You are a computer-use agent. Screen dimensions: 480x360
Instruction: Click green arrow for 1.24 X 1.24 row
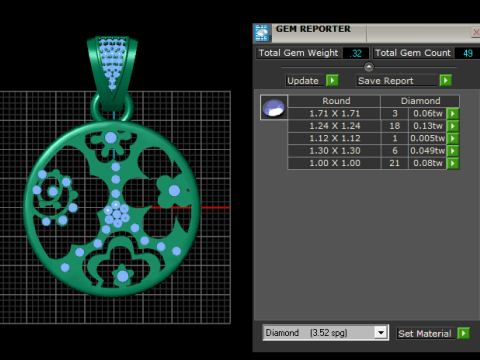pyautogui.click(x=453, y=126)
